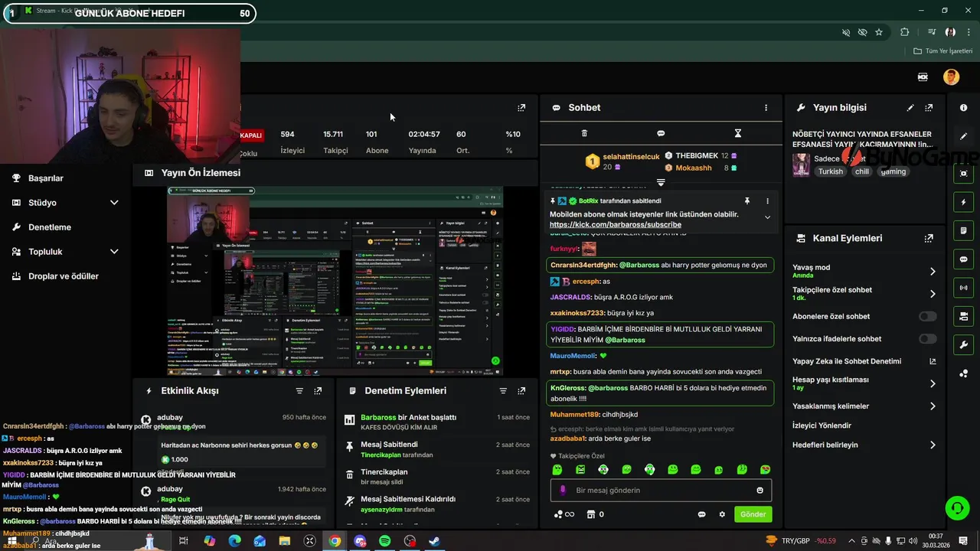Pop out the Kanal Eylemleri panel
Image resolution: width=980 pixels, height=551 pixels.
(929, 238)
